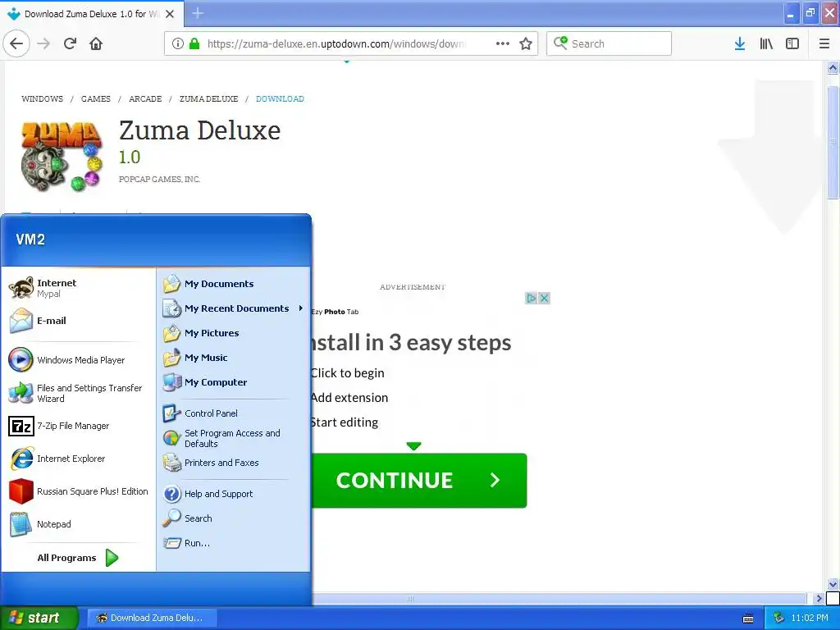Close the advertisement with the X icon
This screenshot has width=840, height=630.
(544, 298)
